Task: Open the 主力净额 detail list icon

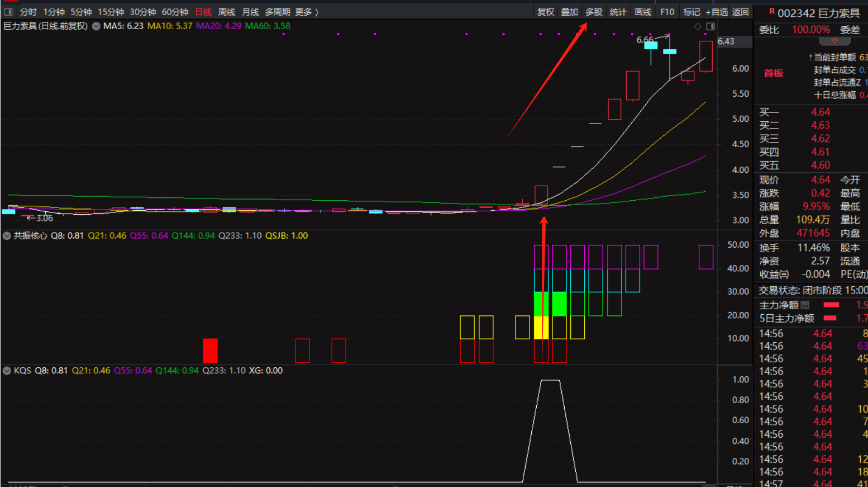Action: pos(805,305)
